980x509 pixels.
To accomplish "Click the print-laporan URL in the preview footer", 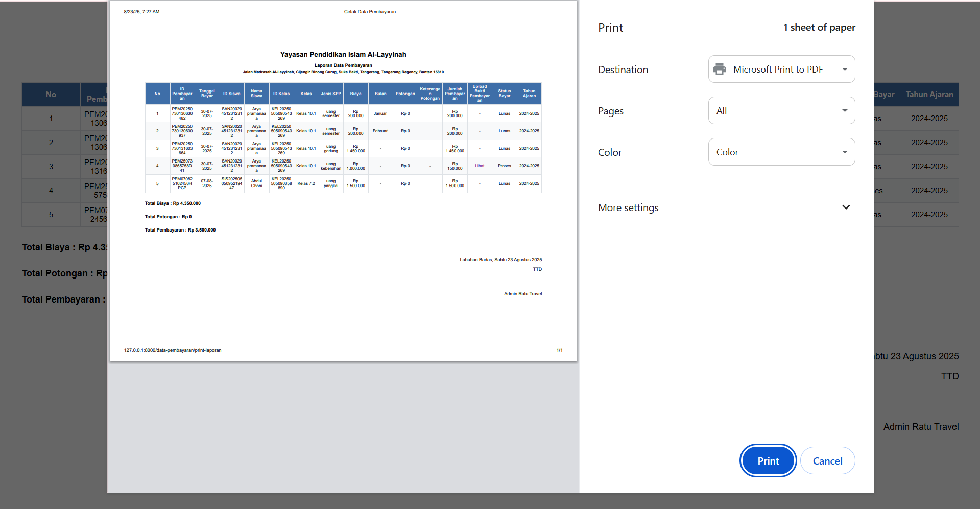I will 173,350.
